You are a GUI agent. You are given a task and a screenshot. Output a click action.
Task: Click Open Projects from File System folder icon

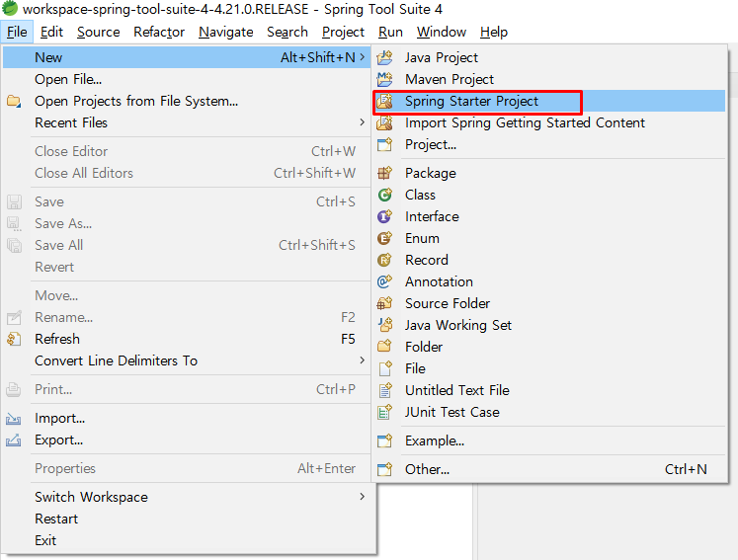(14, 101)
